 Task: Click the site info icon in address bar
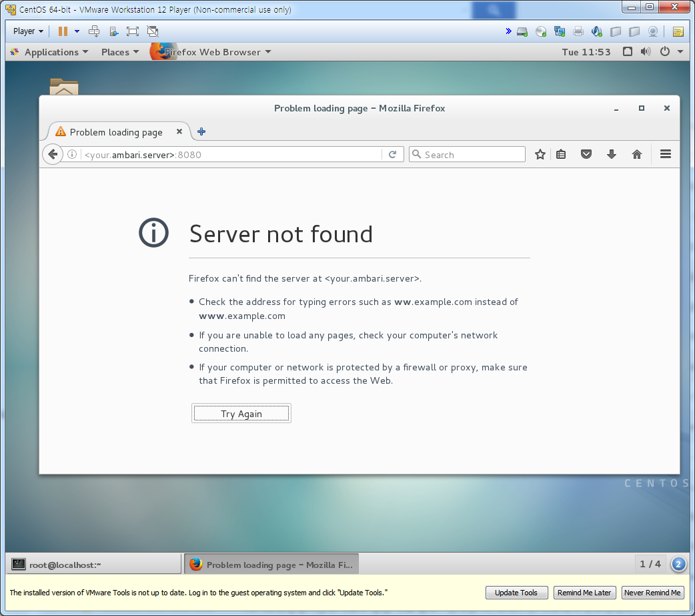(x=71, y=154)
